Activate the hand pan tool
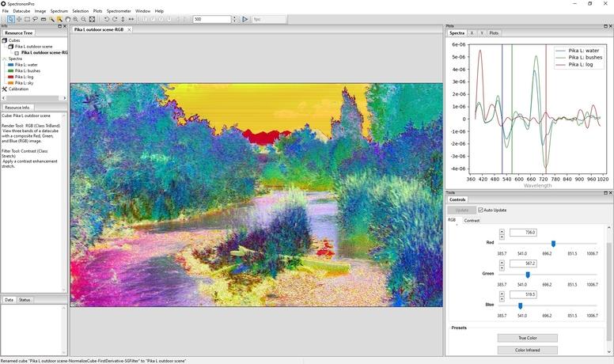The width and height of the screenshot is (614, 364). coord(68,19)
